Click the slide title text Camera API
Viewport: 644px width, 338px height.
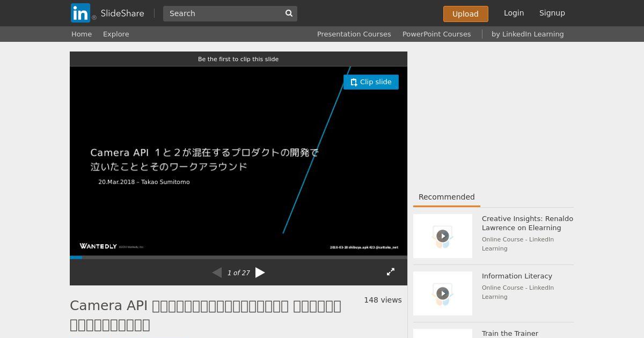(x=204, y=159)
